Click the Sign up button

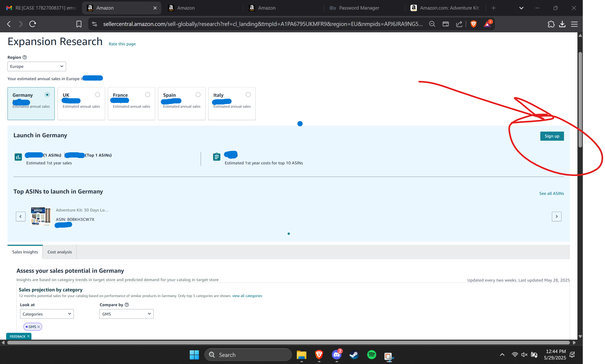pos(552,136)
